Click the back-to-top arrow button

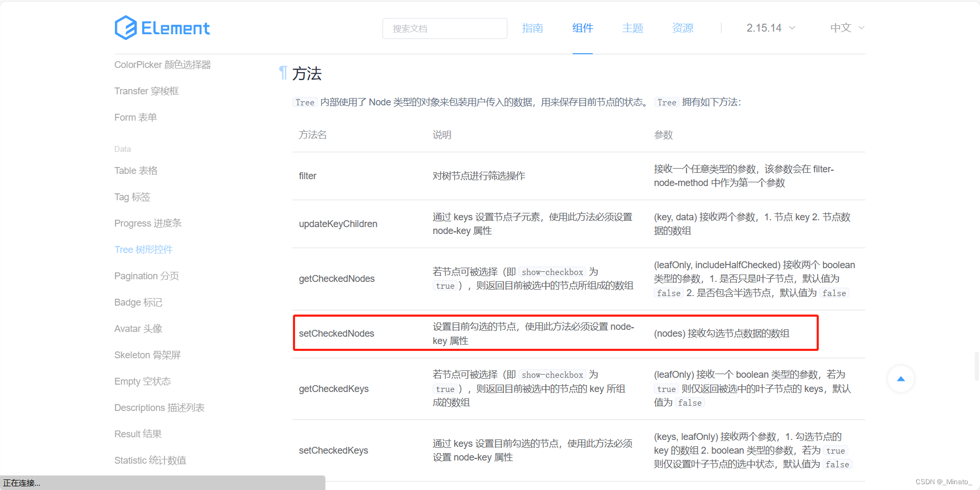(901, 378)
